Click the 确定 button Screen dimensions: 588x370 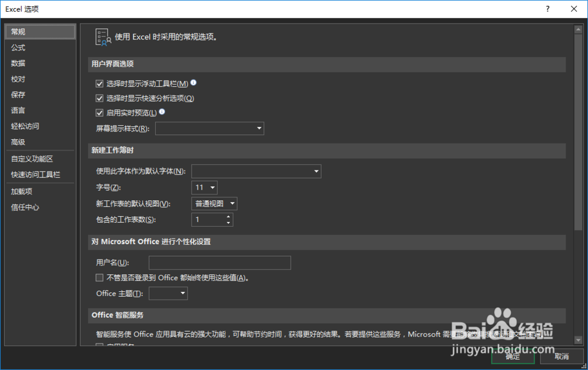tap(513, 356)
